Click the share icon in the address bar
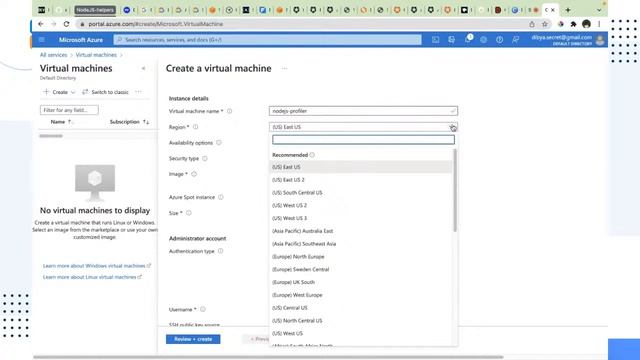The width and height of the screenshot is (640, 360). pyautogui.click(x=531, y=24)
